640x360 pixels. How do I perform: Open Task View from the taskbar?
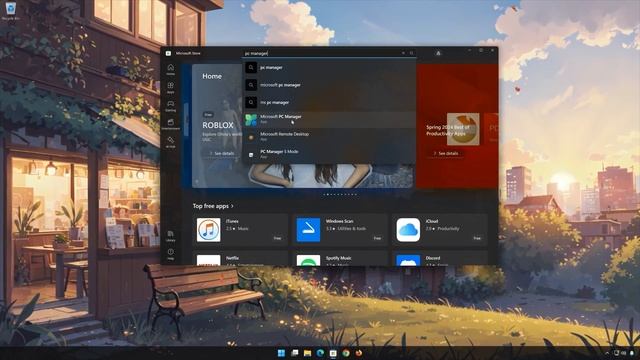294,353
